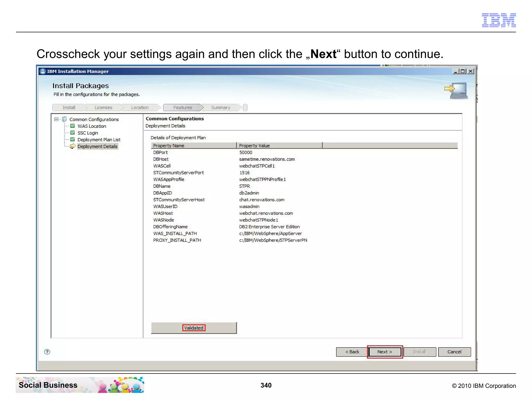Click webchatSTPPNProfile1 value
The height and width of the screenshot is (399, 532).
pyautogui.click(x=262, y=179)
